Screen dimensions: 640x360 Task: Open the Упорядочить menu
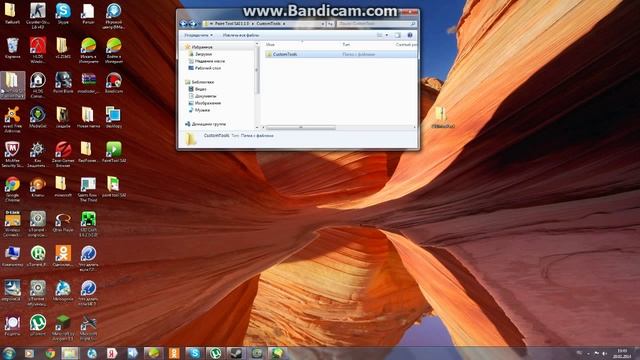198,35
